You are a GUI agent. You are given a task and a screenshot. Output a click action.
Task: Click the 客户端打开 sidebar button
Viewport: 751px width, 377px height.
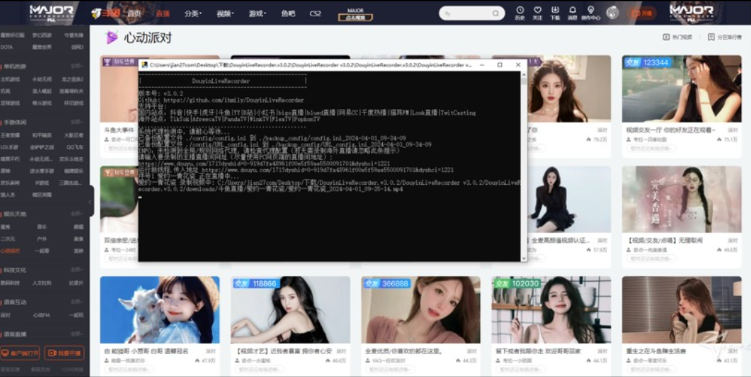pyautogui.click(x=20, y=354)
